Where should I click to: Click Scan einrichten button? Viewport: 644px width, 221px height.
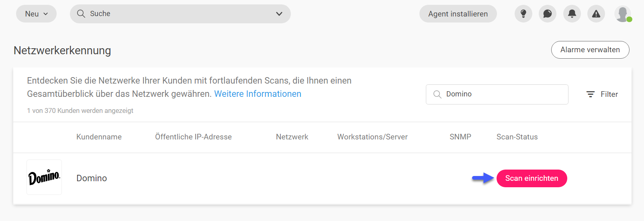(532, 178)
